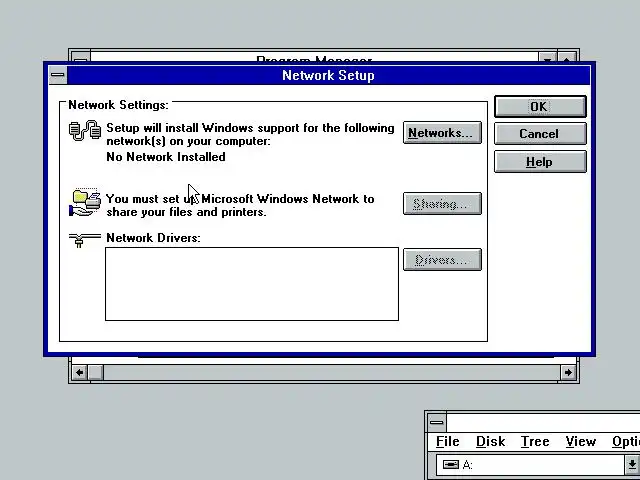Open the Disk menu in File Manager
The height and width of the screenshot is (480, 640).
(491, 442)
